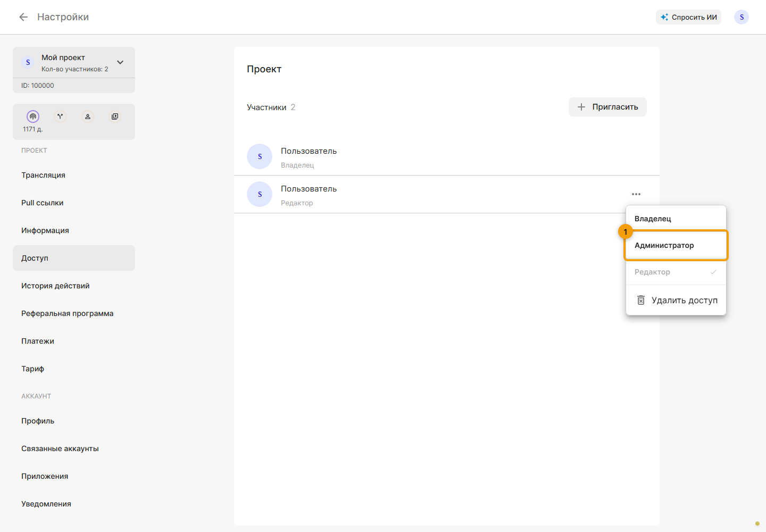
Task: Click the Спросить ИИ button label
Action: click(694, 17)
